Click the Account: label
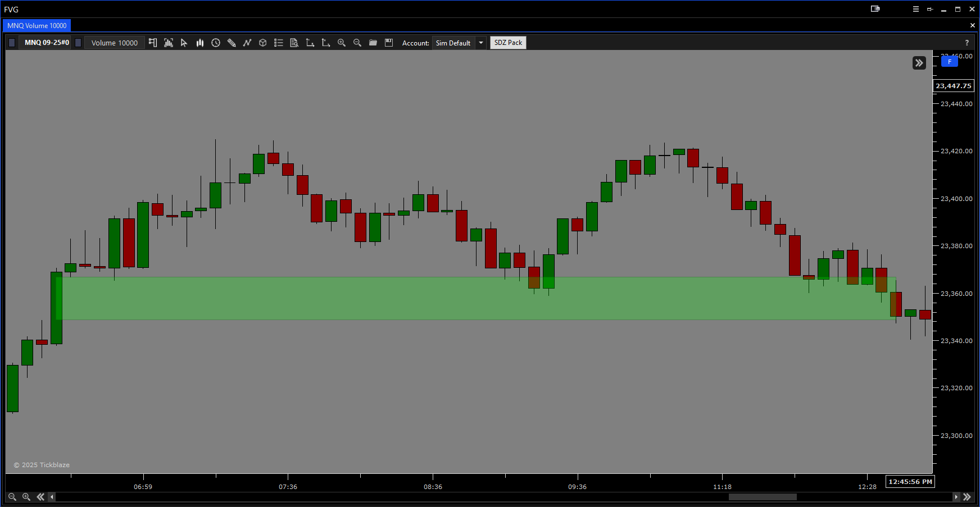Image resolution: width=980 pixels, height=507 pixels. coord(416,43)
